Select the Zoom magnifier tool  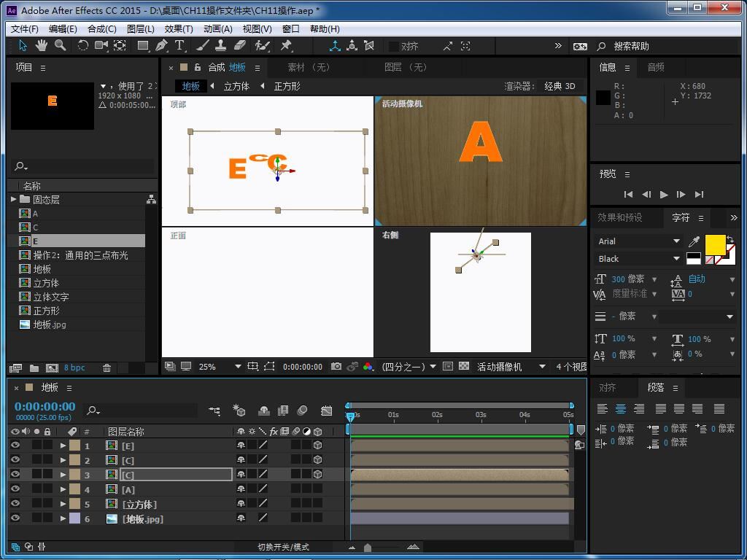[x=60, y=46]
